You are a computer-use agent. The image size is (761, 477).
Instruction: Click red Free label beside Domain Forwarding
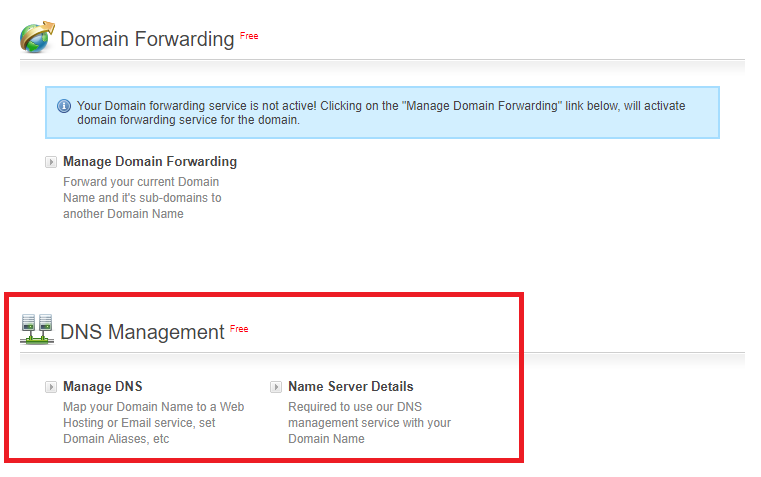(249, 36)
